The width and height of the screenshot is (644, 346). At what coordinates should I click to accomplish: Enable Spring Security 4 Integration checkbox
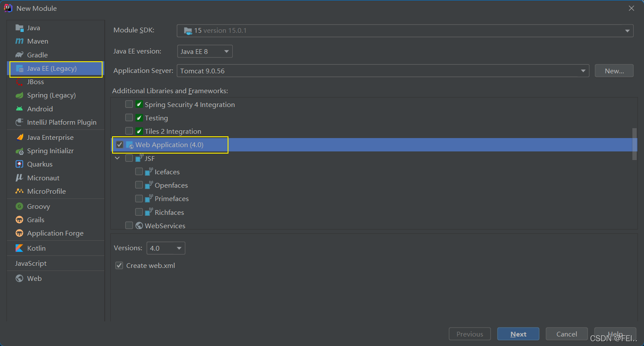(129, 104)
